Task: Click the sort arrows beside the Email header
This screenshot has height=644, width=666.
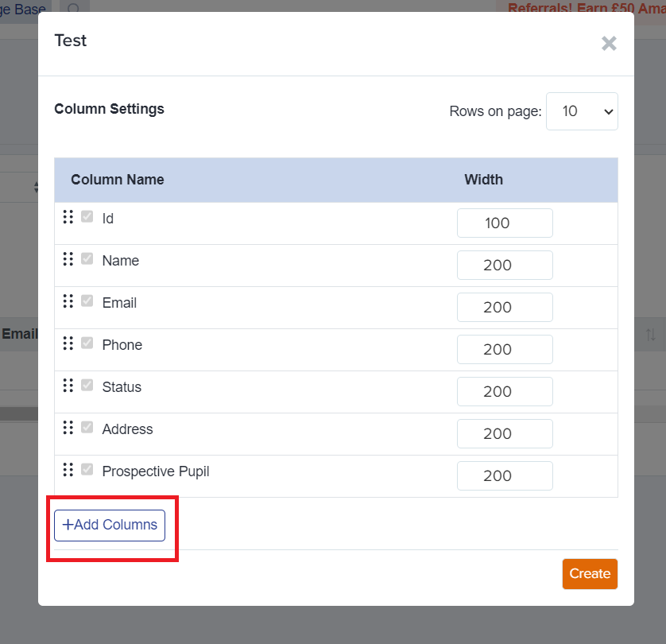Action: (x=650, y=335)
